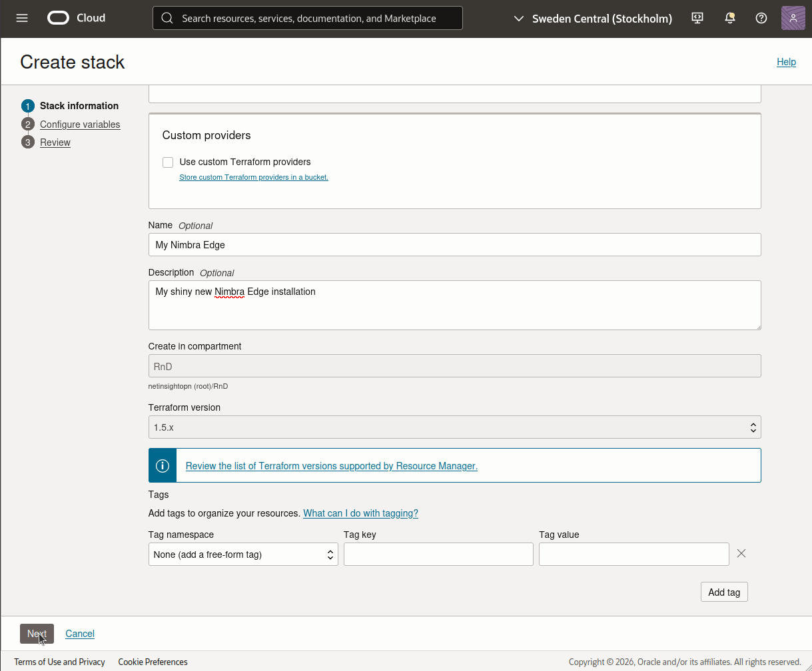Open the Cloud Shell developer tools icon
812x671 pixels.
pyautogui.click(x=697, y=18)
